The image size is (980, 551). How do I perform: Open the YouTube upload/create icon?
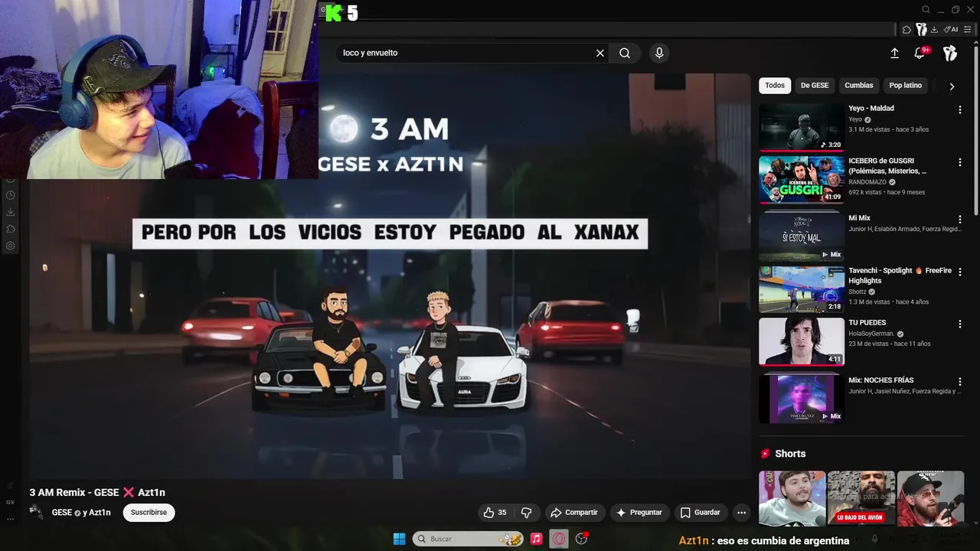coord(894,53)
